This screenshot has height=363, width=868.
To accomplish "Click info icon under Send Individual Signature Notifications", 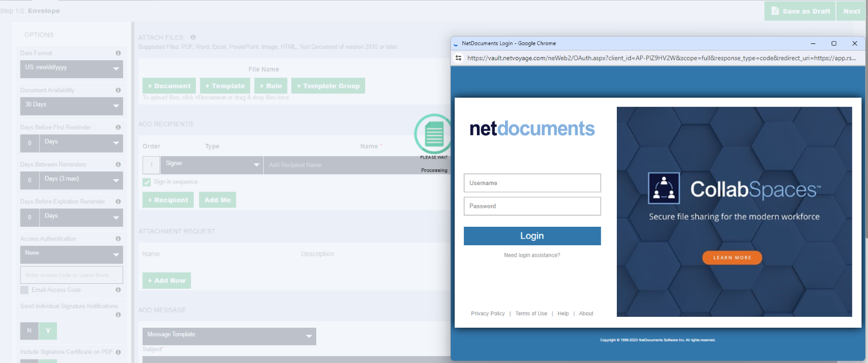I will click(118, 315).
